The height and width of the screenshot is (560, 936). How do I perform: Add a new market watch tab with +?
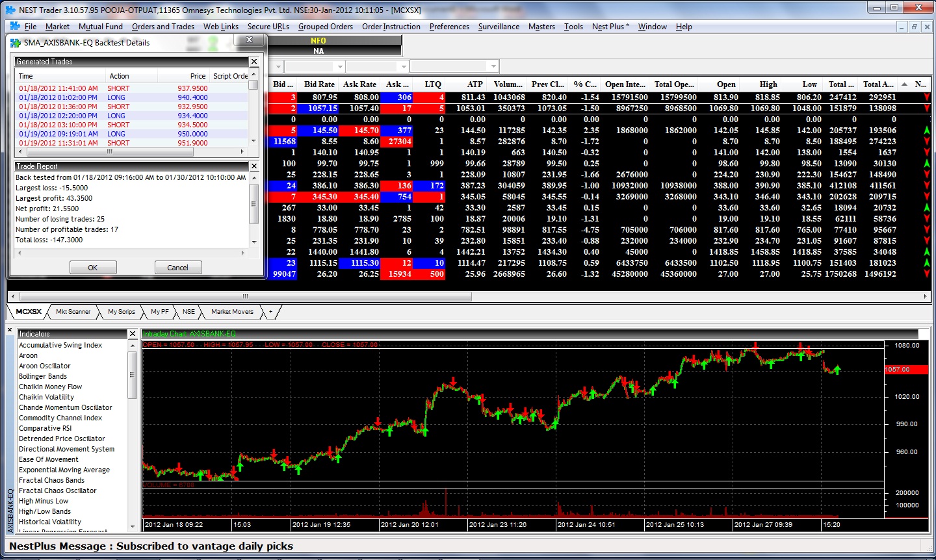click(271, 312)
